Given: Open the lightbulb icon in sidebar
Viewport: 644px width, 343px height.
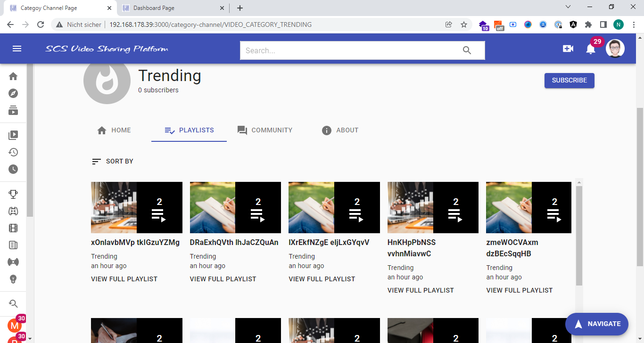Looking at the screenshot, I should 13,279.
